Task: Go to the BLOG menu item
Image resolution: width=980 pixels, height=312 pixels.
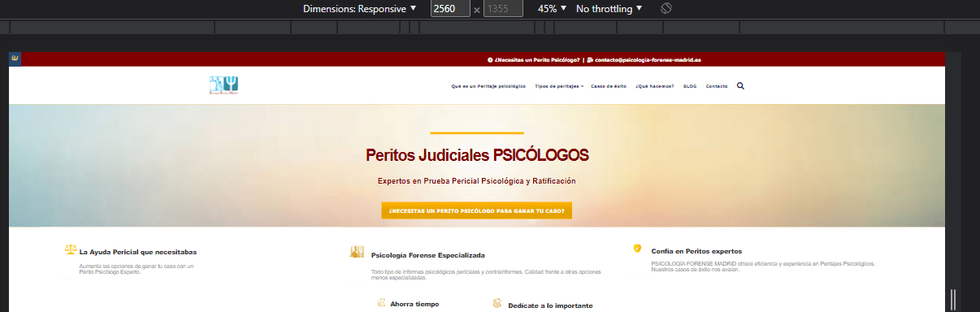Action: pos(690,85)
